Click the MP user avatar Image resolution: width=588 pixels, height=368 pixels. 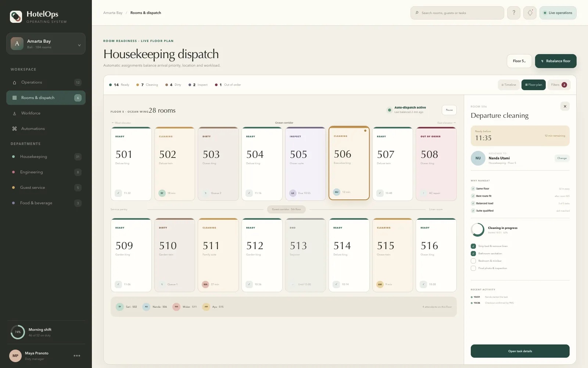tap(15, 355)
